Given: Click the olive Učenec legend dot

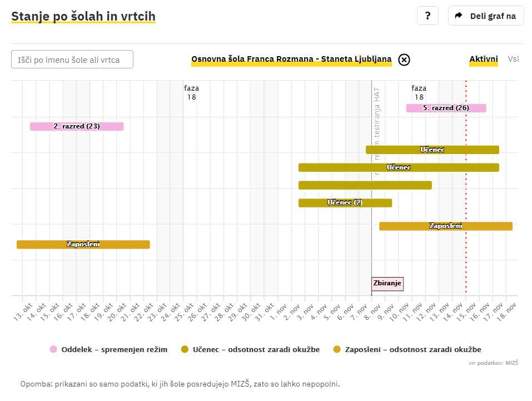Looking at the screenshot, I should (185, 349).
